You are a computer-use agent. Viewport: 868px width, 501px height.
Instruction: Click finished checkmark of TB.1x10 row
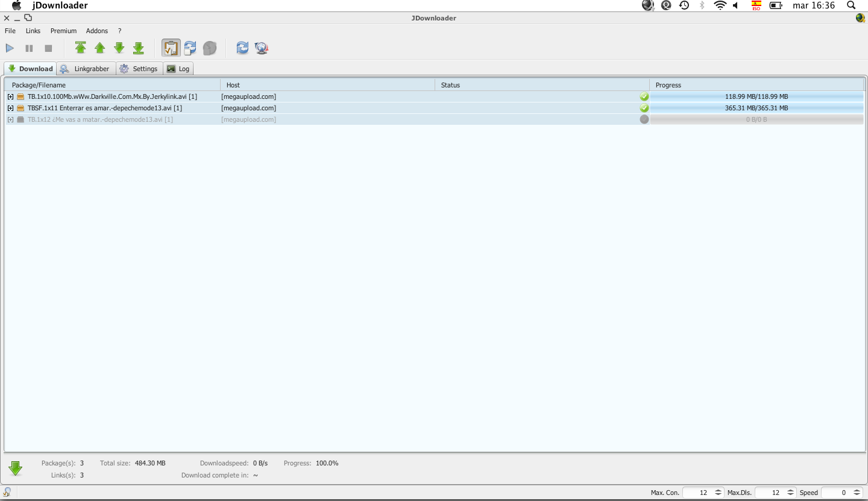tap(644, 96)
